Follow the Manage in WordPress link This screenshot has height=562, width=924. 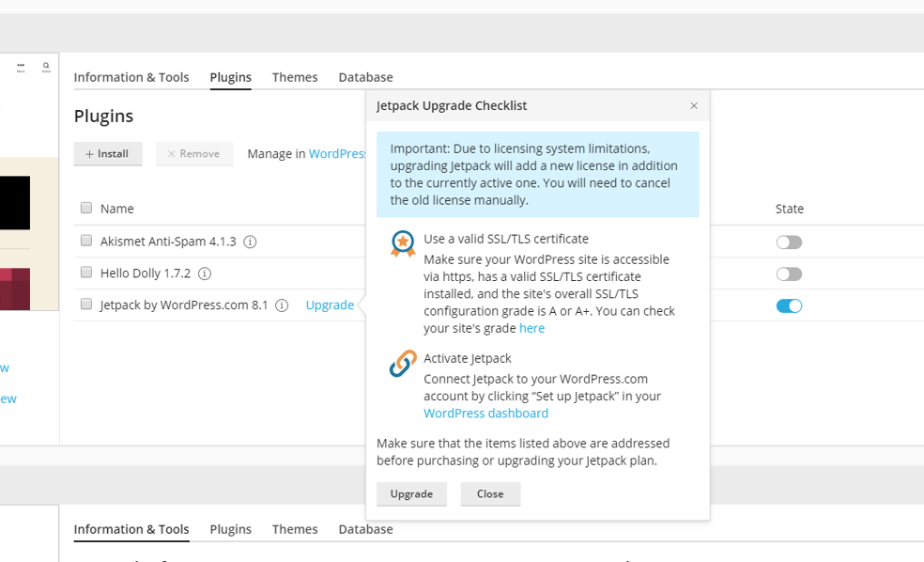click(x=337, y=154)
